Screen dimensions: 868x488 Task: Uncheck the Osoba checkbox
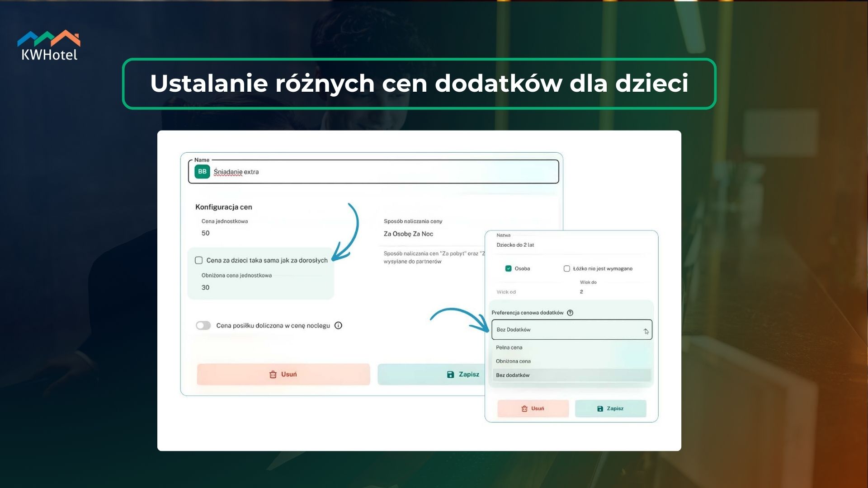pos(508,268)
